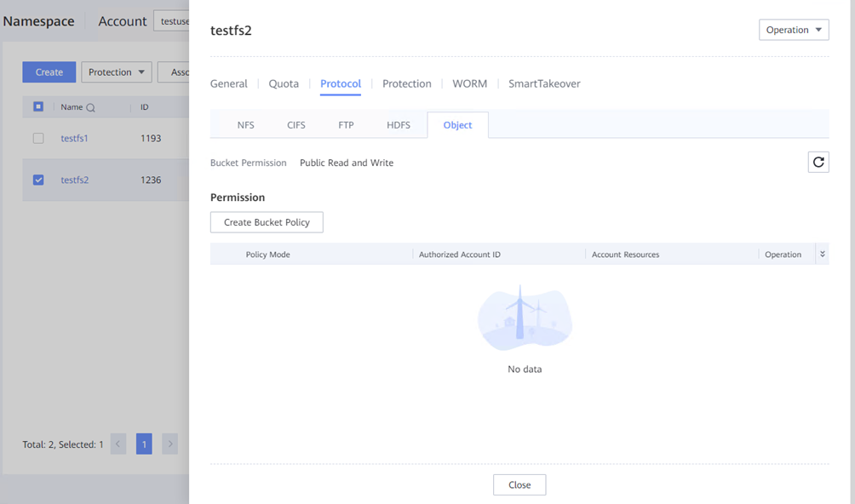Select the WORM tab
855x504 pixels.
pyautogui.click(x=469, y=83)
